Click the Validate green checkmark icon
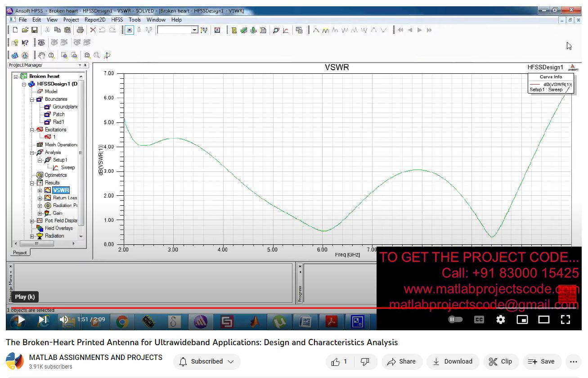Viewport: 588px width, 378px height. tap(243, 30)
